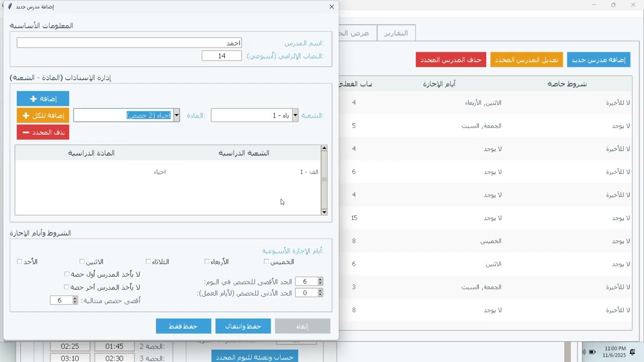644x362 pixels.
Task: Click the الشعبة الدراسية column header
Action: pos(244,153)
